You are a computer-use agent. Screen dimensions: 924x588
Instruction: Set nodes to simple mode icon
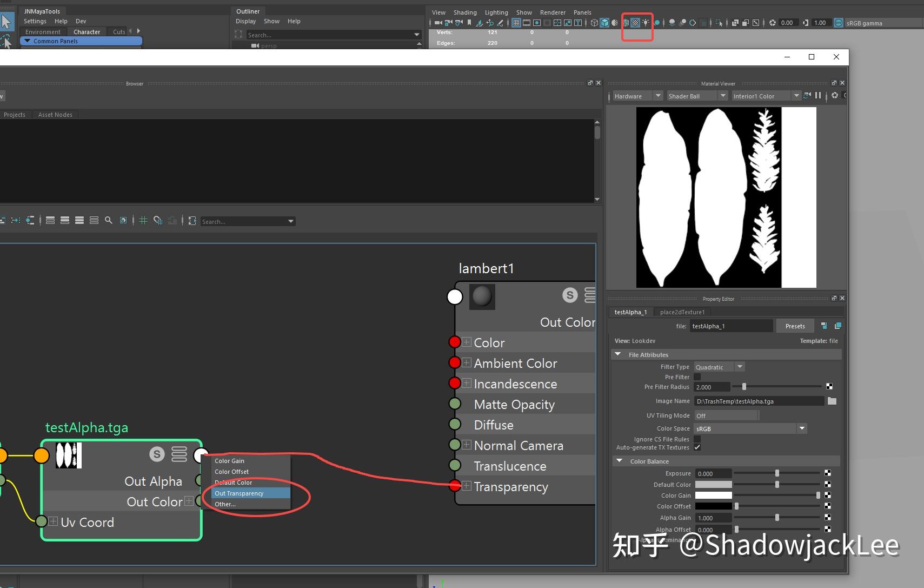pyautogui.click(x=50, y=220)
